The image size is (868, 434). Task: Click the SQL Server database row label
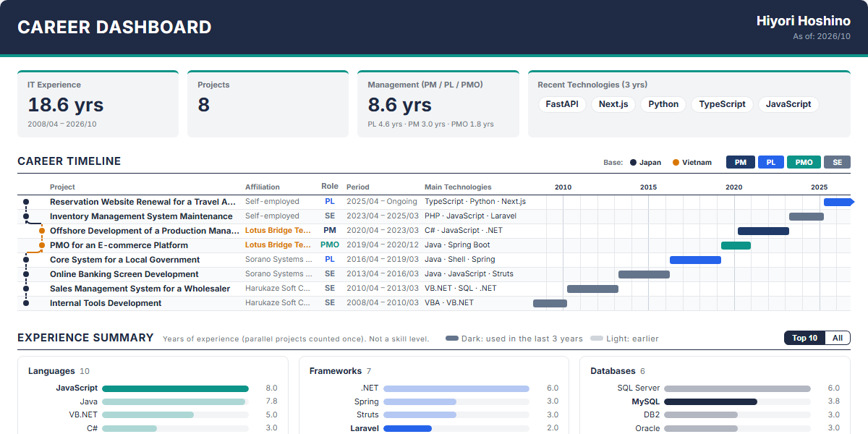coord(639,388)
